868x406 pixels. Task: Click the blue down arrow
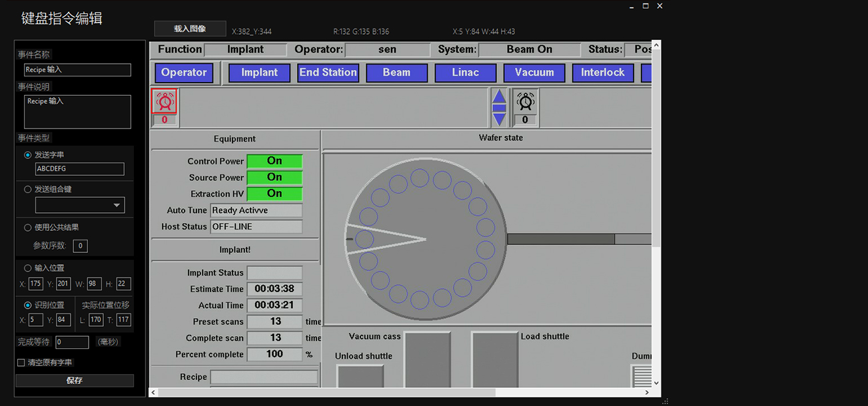499,119
